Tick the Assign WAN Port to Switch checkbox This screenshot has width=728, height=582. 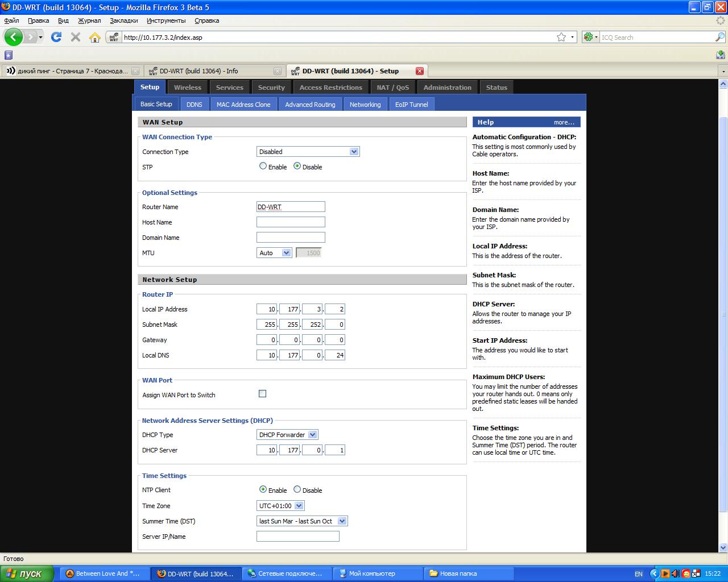coord(262,393)
